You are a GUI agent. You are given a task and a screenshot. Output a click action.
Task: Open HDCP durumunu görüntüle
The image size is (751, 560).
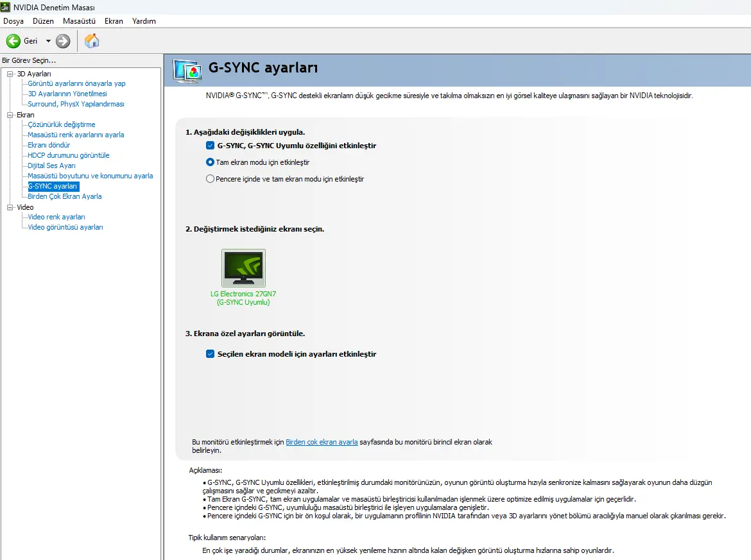(69, 155)
